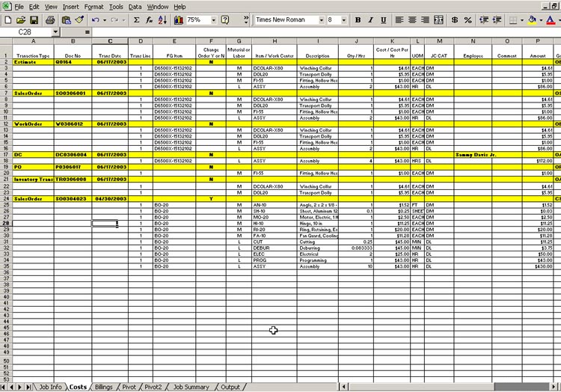Toggle Bold formatting
Screen dimensions: 561x392
[x=358, y=19]
